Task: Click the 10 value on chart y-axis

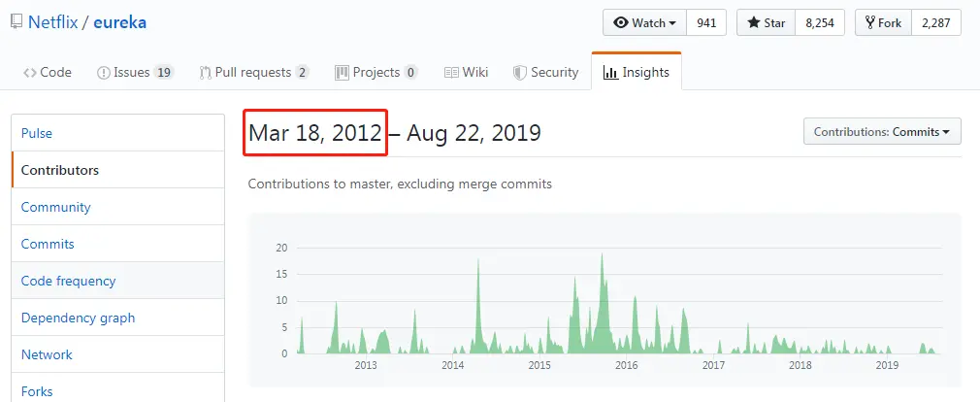Action: (282, 301)
